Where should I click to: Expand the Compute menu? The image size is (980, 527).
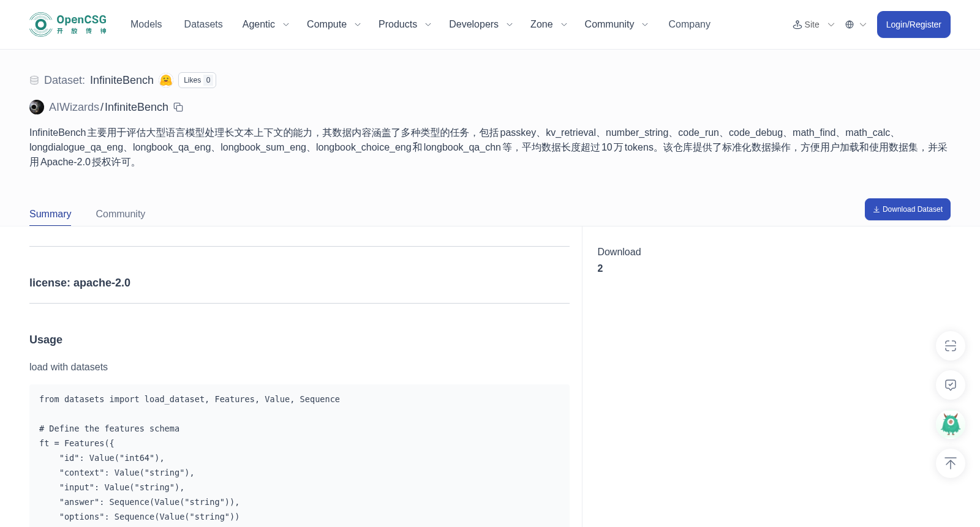click(x=334, y=24)
